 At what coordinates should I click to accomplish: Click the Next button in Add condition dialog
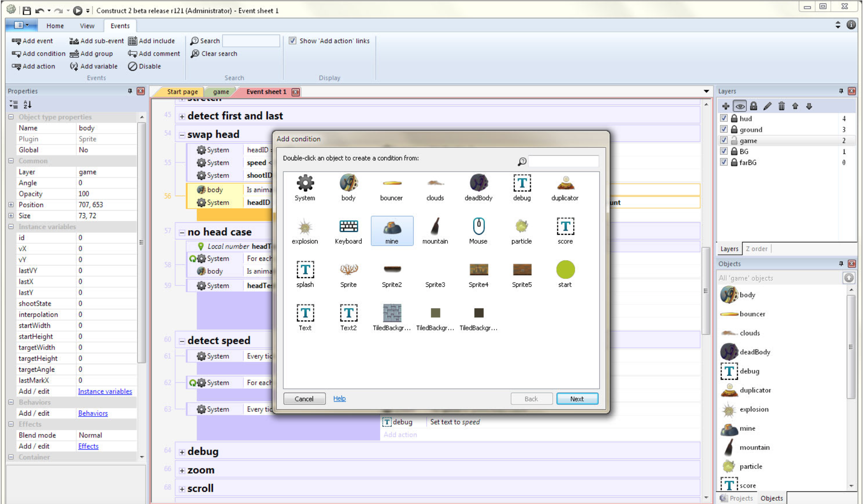pos(577,399)
